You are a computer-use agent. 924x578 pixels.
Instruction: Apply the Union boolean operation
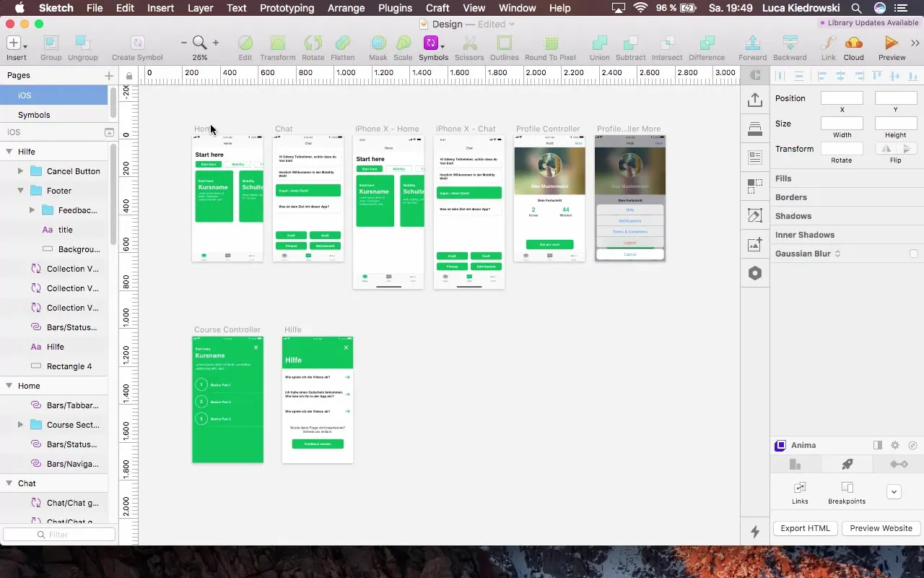[x=599, y=43]
